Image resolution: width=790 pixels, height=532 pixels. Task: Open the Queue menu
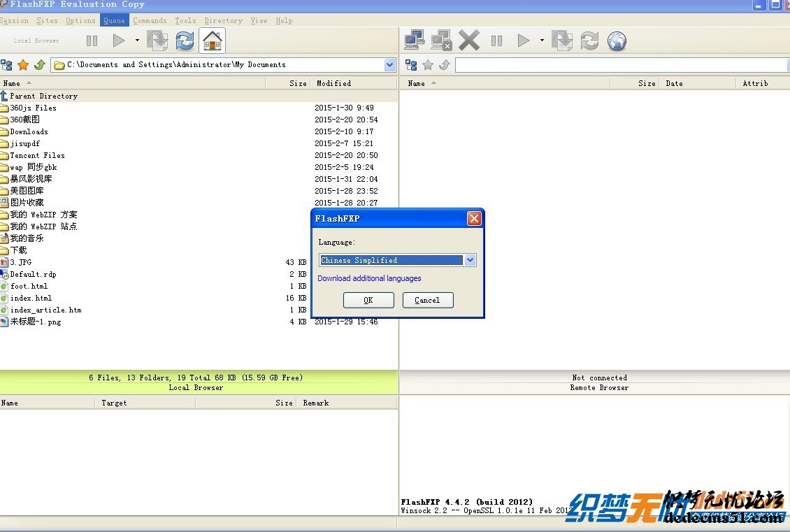point(114,20)
